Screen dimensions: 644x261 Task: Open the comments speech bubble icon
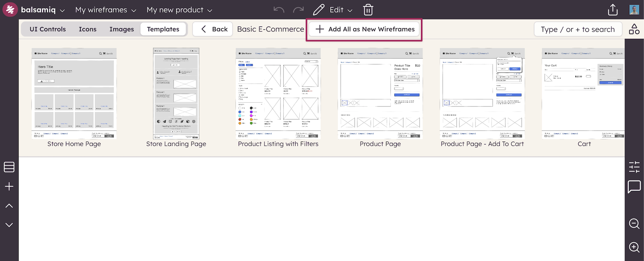pyautogui.click(x=634, y=187)
